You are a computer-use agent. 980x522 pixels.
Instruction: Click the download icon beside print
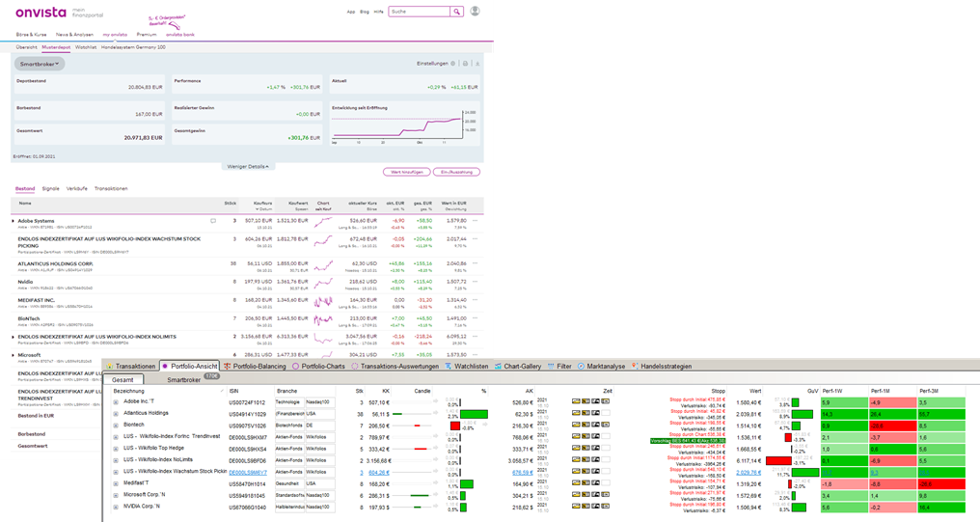[x=476, y=63]
